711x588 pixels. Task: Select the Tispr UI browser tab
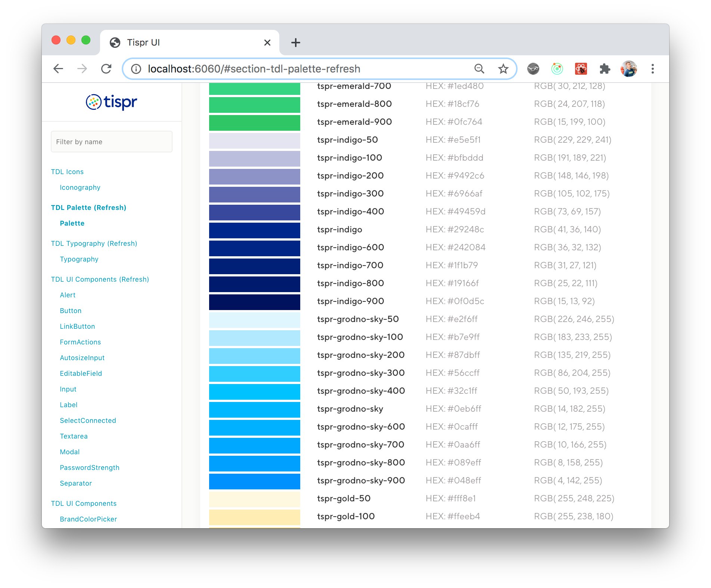pyautogui.click(x=190, y=43)
